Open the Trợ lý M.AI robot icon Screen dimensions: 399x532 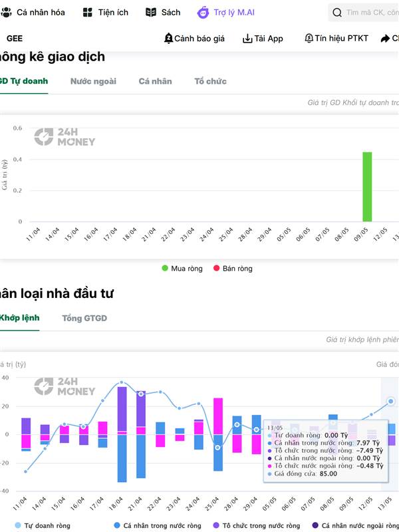(203, 13)
